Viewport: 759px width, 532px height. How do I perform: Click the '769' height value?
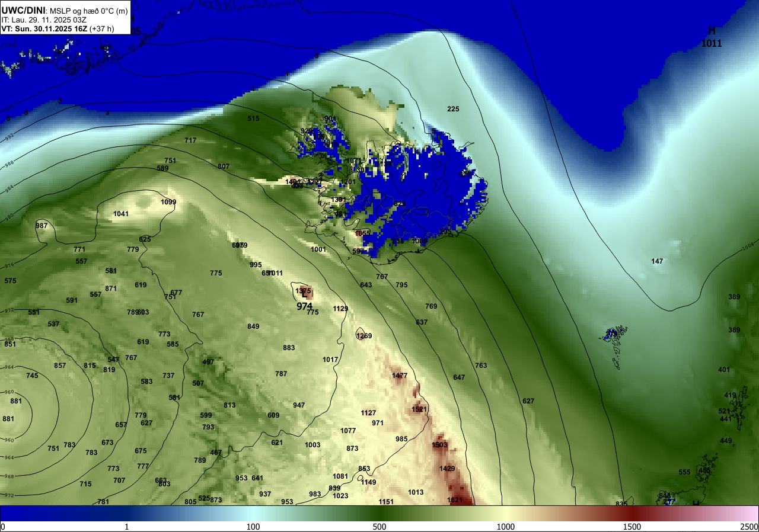coord(431,306)
